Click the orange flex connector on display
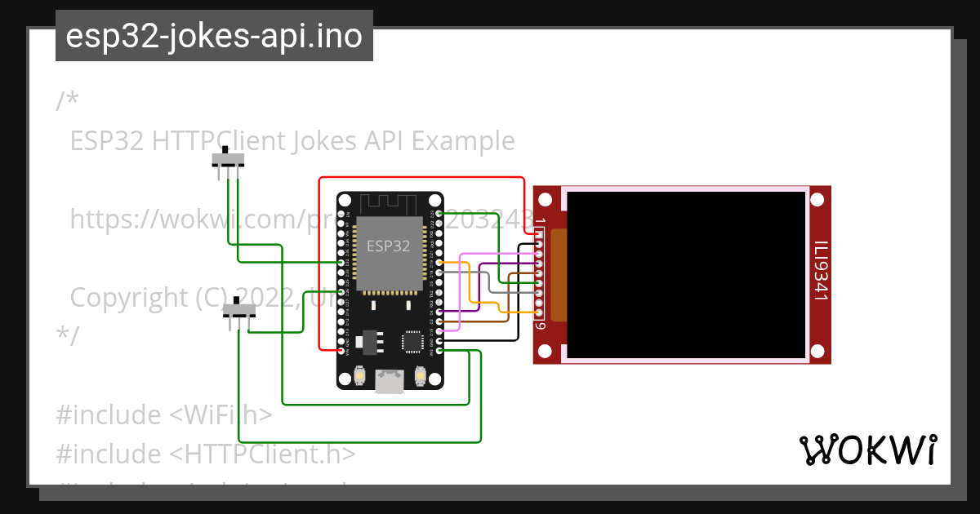Viewport: 980px width, 514px height. coord(559,275)
